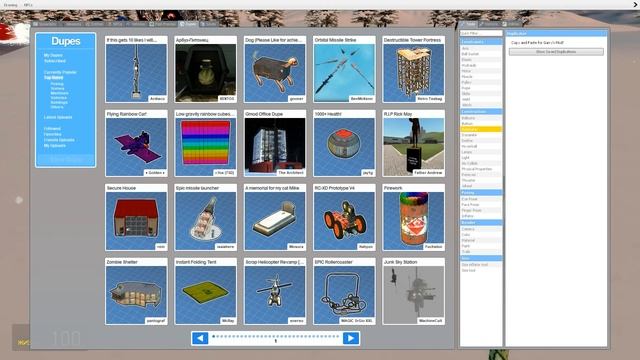Select the 'Light' tool in Construction list
Viewport: 640px width, 360px height.
point(481,158)
